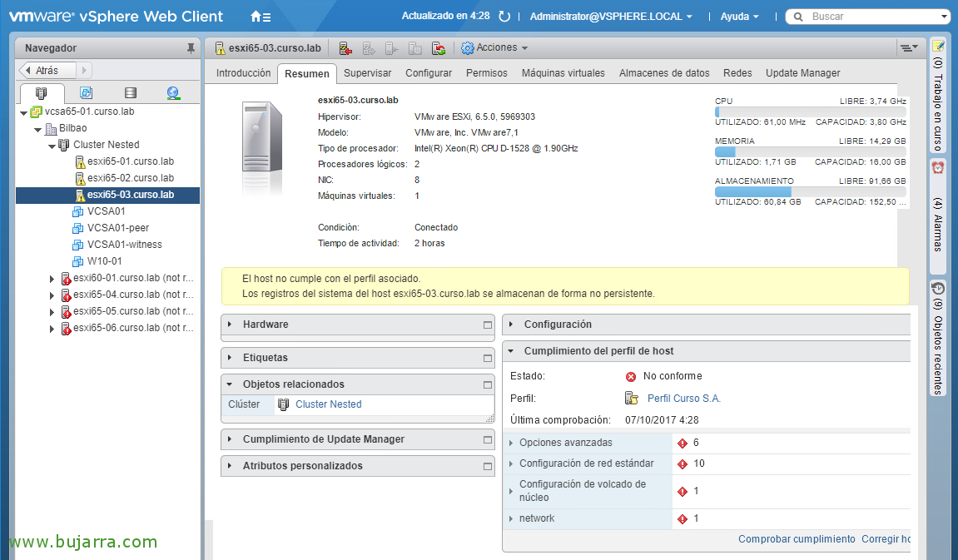Expand the Opciones avanzadas compliance row
Viewport: 958px width, 560px height.
click(511, 443)
